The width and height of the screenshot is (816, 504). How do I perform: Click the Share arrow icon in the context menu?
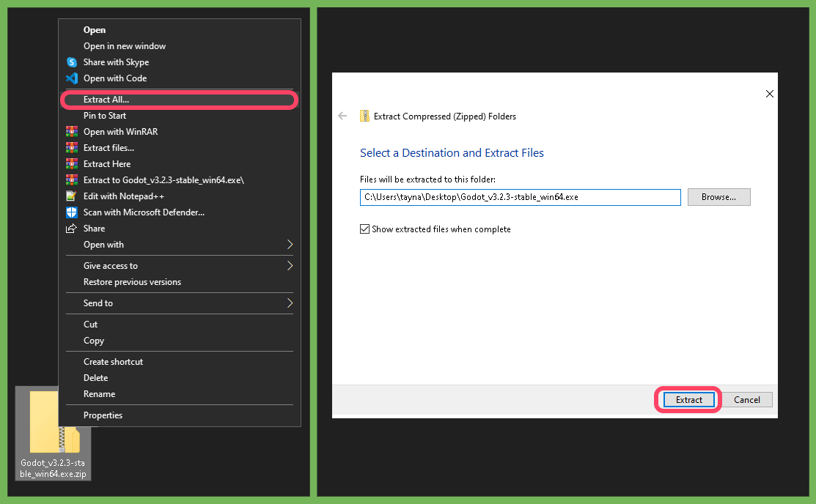click(x=71, y=229)
